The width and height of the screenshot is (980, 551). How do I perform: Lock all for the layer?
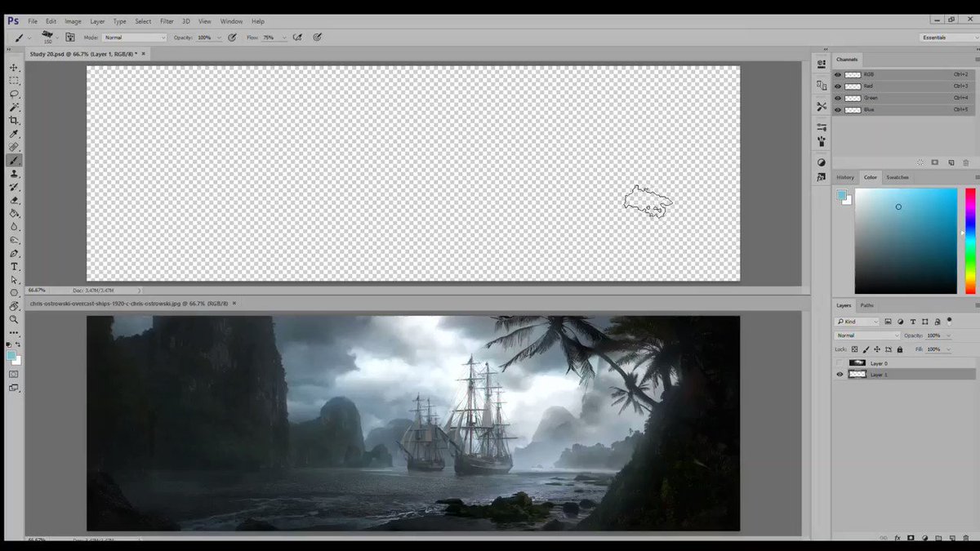click(899, 349)
